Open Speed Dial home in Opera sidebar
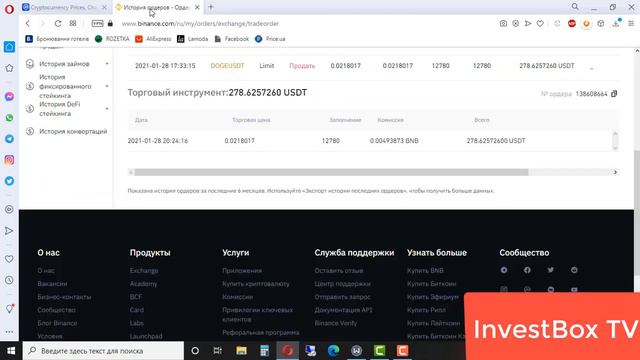 click(9, 47)
